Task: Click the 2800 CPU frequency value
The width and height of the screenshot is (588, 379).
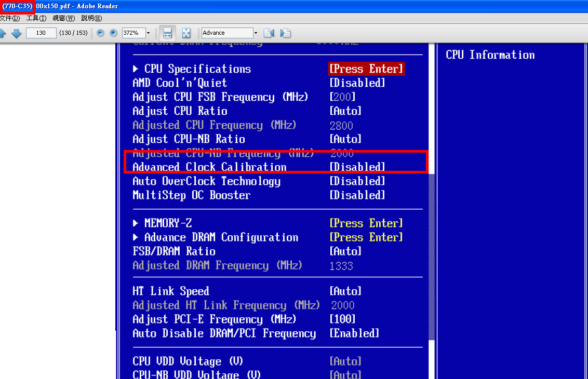Action: point(341,126)
